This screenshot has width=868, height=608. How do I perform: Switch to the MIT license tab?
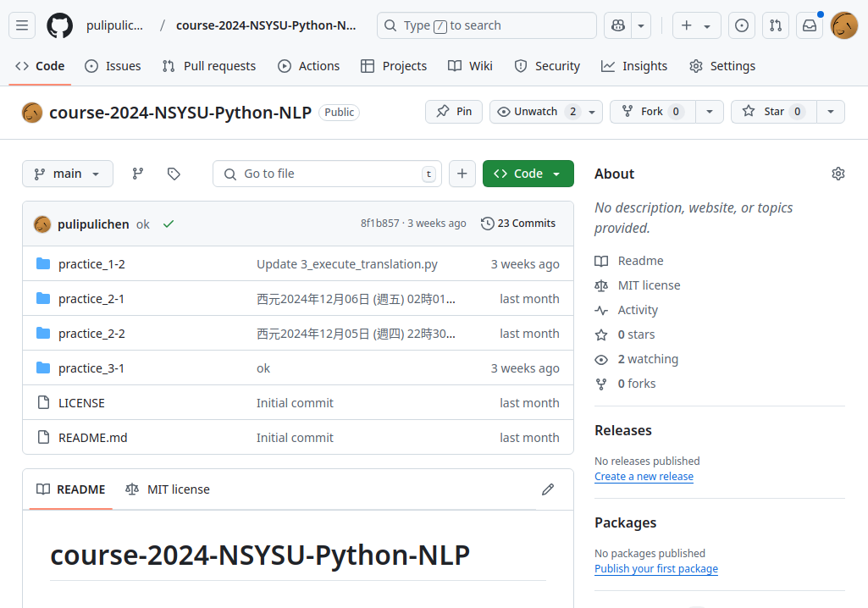coord(168,489)
